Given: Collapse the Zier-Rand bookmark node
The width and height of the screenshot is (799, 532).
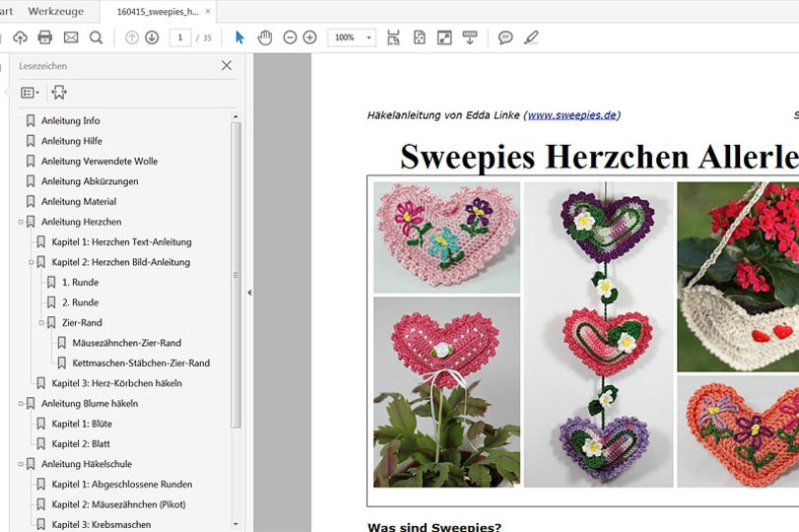Looking at the screenshot, I should (41, 322).
